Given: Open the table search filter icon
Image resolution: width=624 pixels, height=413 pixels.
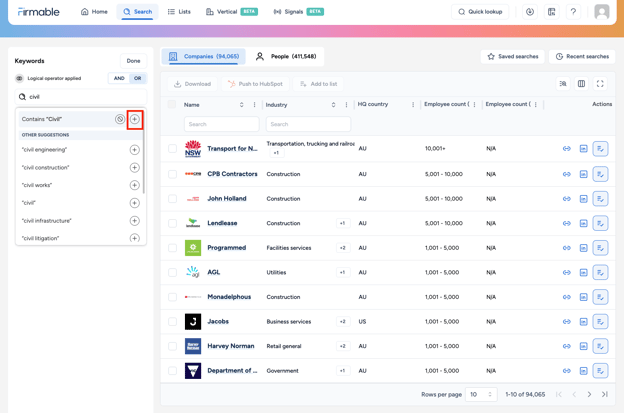Looking at the screenshot, I should click(563, 84).
